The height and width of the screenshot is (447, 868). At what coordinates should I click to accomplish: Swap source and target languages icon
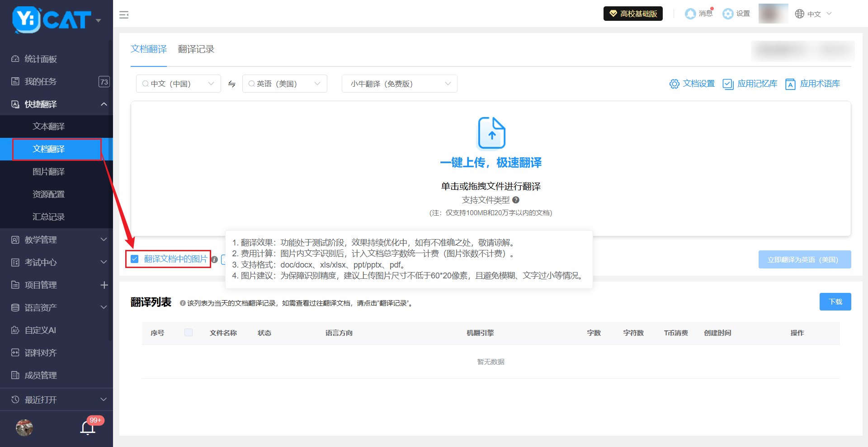coord(232,84)
